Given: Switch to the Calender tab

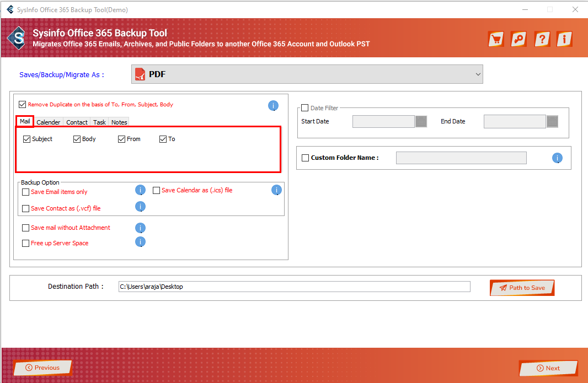Looking at the screenshot, I should tap(49, 122).
